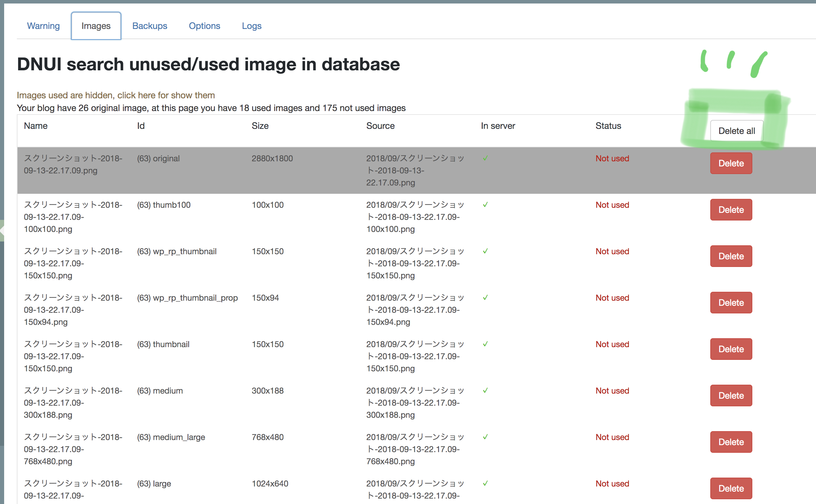Switch to the Warning tab

(43, 26)
